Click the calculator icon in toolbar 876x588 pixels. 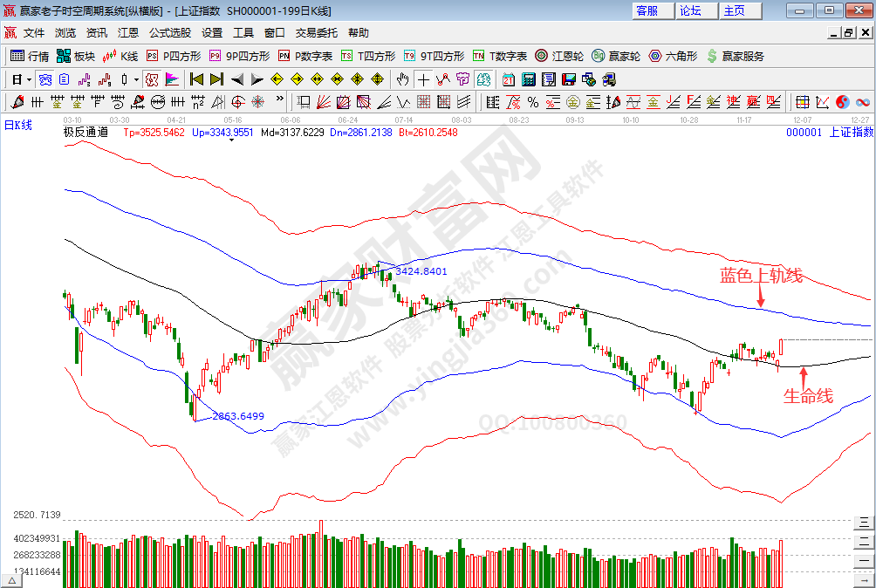tap(527, 79)
